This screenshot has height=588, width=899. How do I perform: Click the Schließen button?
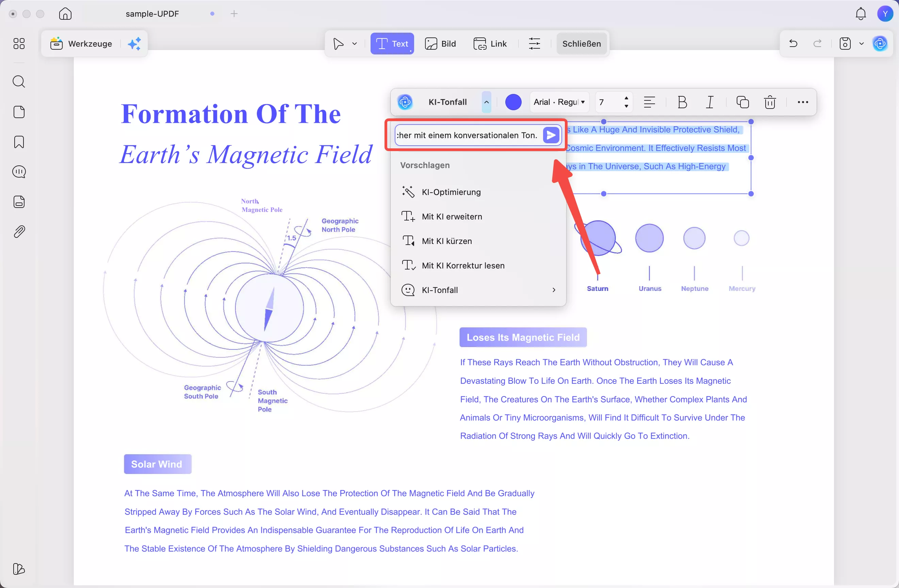(x=581, y=44)
